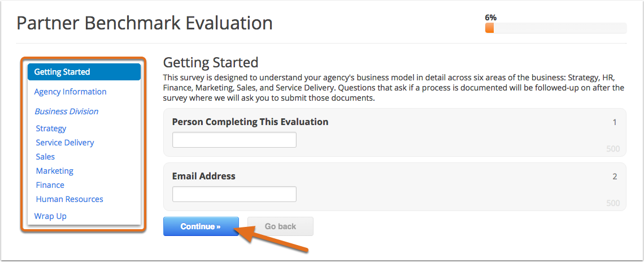The width and height of the screenshot is (644, 262).
Task: Click question number 1 indicator
Action: tap(615, 122)
